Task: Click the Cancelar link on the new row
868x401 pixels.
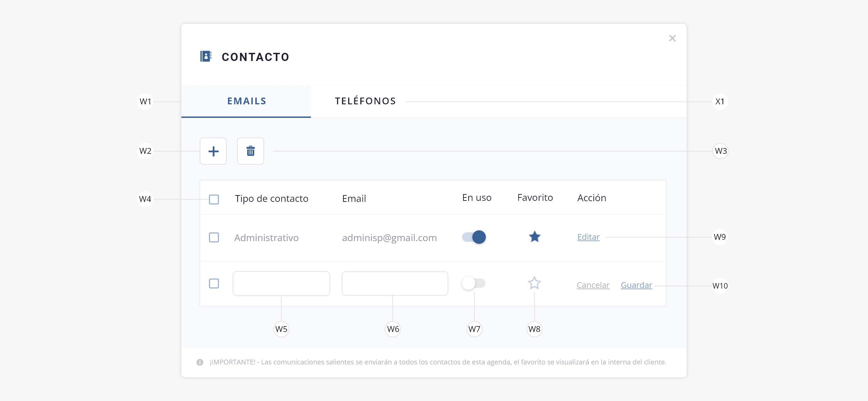Action: click(593, 285)
